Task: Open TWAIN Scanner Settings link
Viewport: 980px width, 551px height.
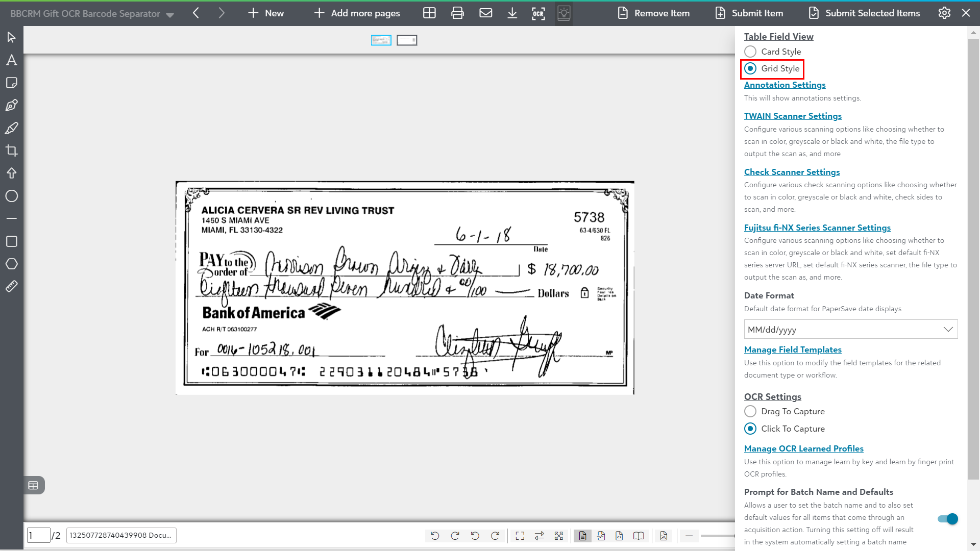Action: [x=792, y=116]
